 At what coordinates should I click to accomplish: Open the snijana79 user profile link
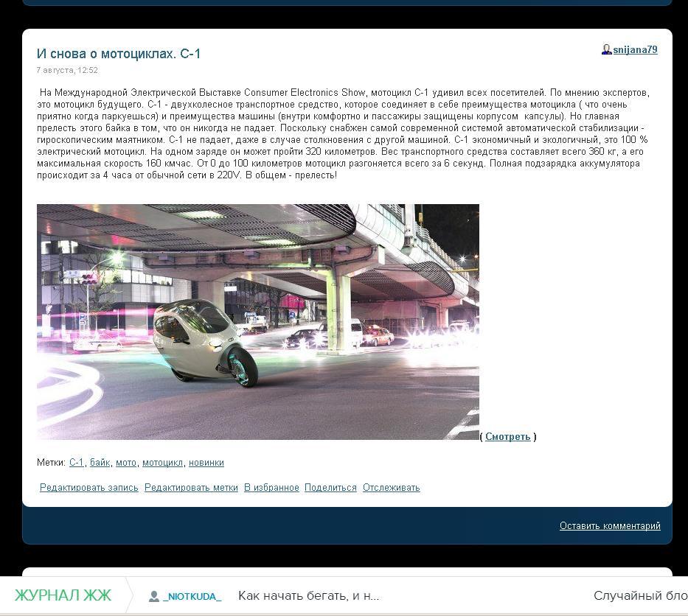coord(635,49)
